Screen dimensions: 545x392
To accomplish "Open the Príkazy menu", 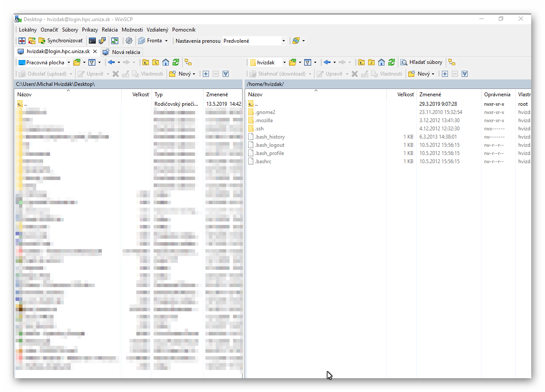I will point(90,30).
